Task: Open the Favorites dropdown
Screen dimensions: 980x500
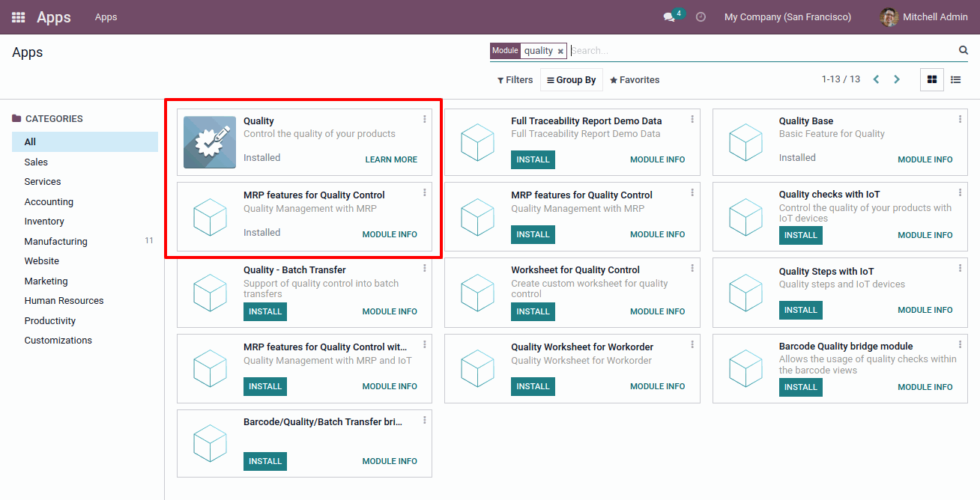Action: point(635,80)
